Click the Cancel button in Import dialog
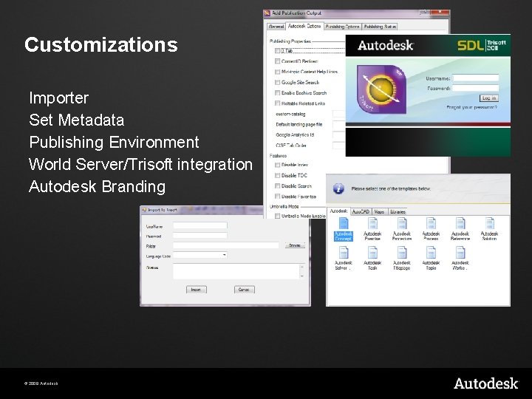 click(x=244, y=290)
